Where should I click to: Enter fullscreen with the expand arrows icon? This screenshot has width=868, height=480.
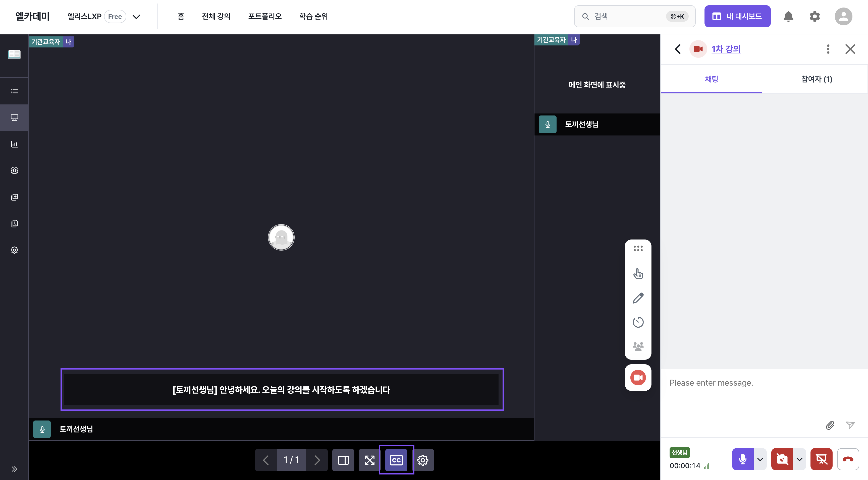coord(370,460)
